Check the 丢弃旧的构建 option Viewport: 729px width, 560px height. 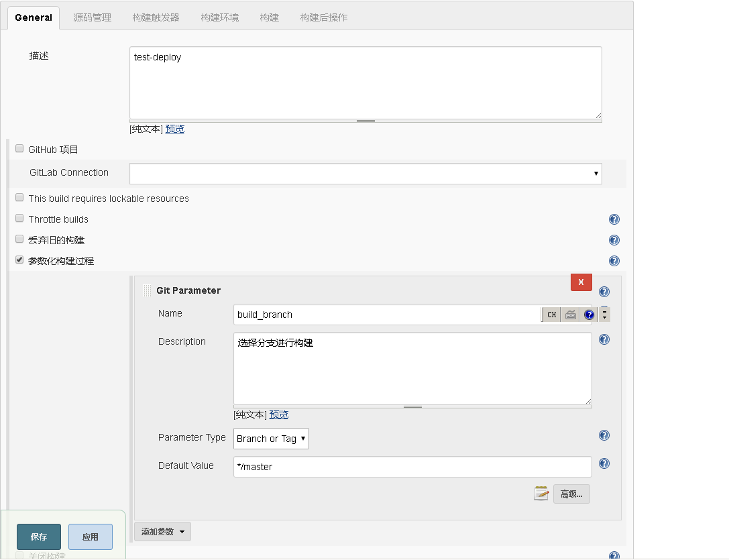[19, 239]
